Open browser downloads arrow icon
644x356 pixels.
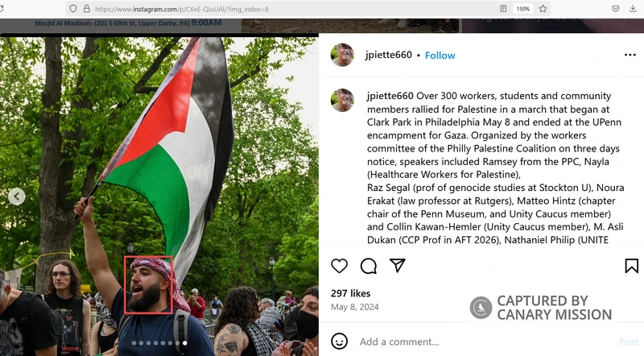[x=633, y=9]
